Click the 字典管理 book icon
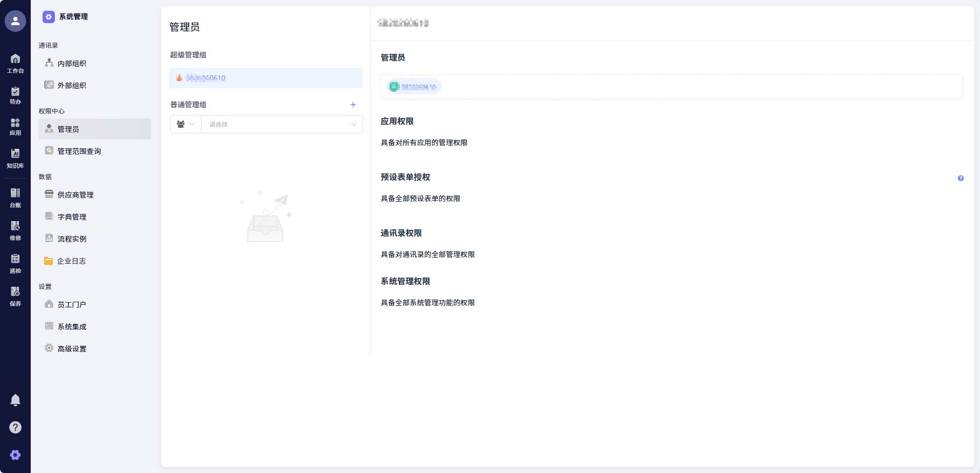 (49, 216)
